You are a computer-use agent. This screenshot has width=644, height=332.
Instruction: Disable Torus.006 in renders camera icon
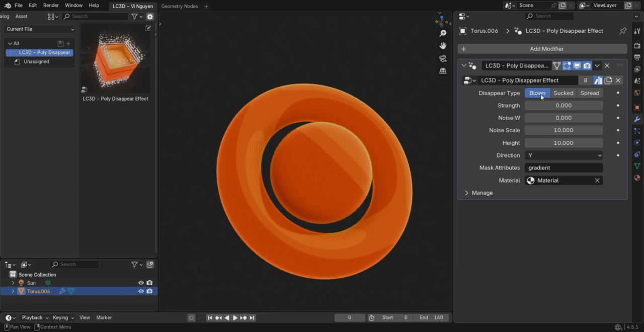(149, 291)
